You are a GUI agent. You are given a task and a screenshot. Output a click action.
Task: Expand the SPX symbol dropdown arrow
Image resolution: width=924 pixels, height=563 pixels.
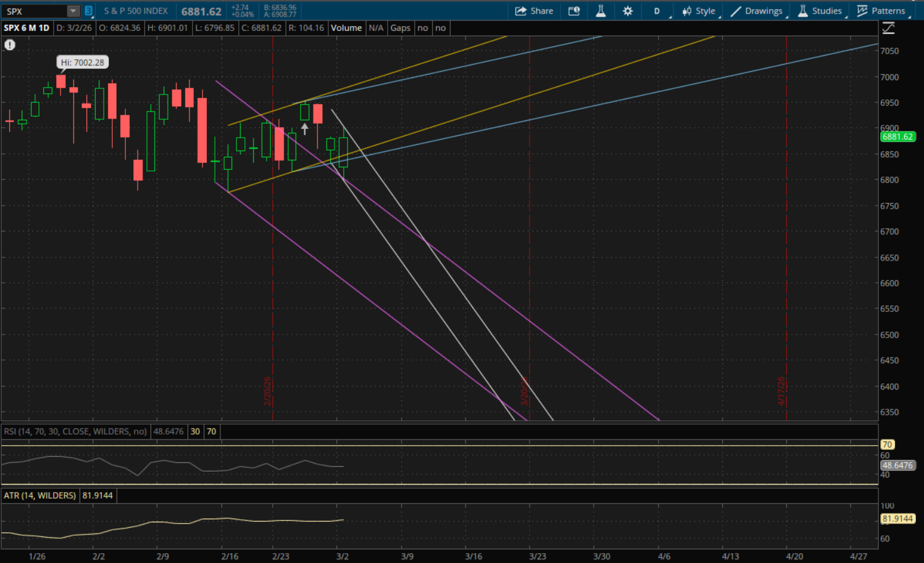[73, 11]
